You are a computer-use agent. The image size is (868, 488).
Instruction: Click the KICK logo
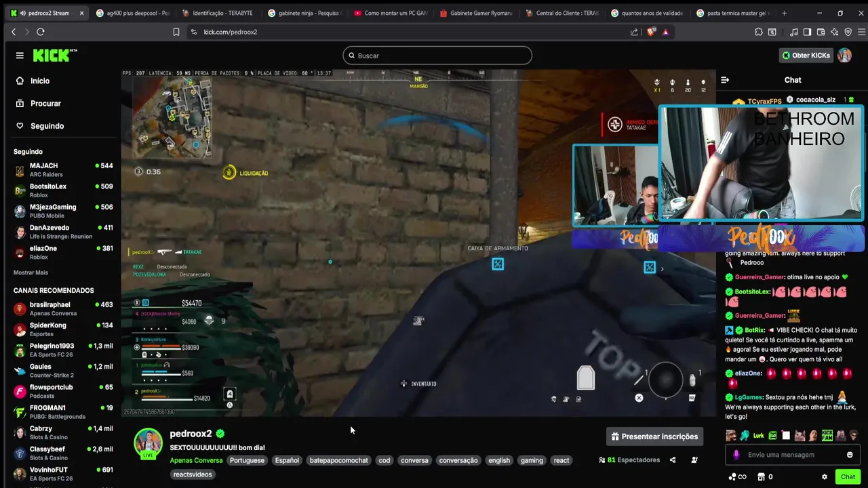[55, 56]
